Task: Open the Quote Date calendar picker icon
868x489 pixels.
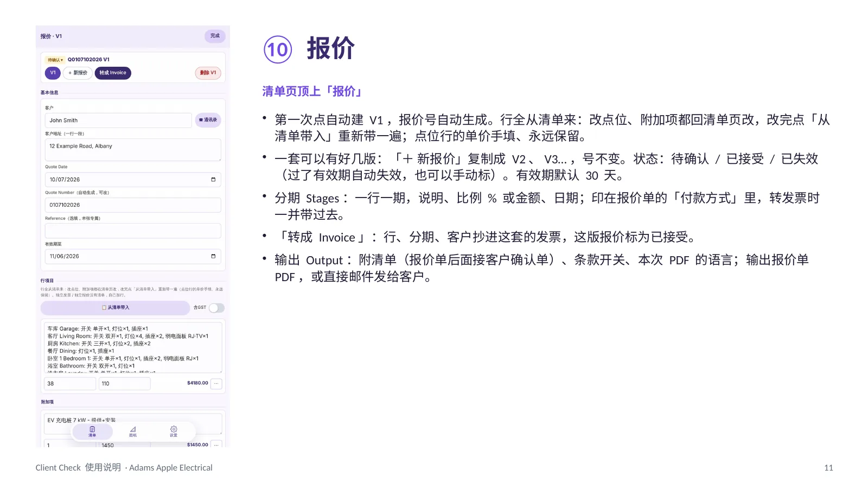Action: (x=213, y=180)
